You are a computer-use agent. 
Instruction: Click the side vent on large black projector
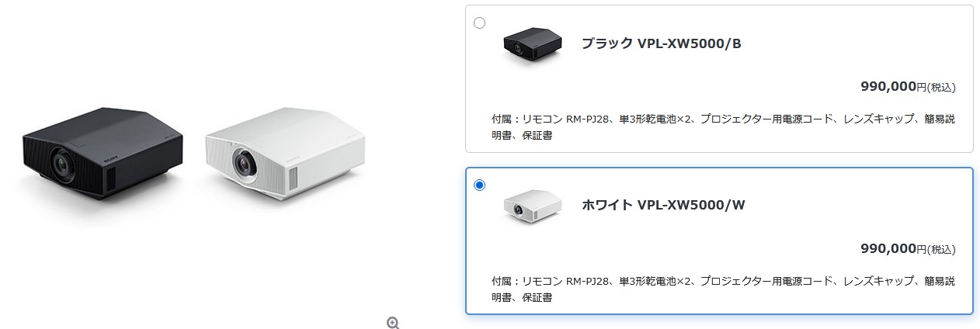tap(109, 179)
